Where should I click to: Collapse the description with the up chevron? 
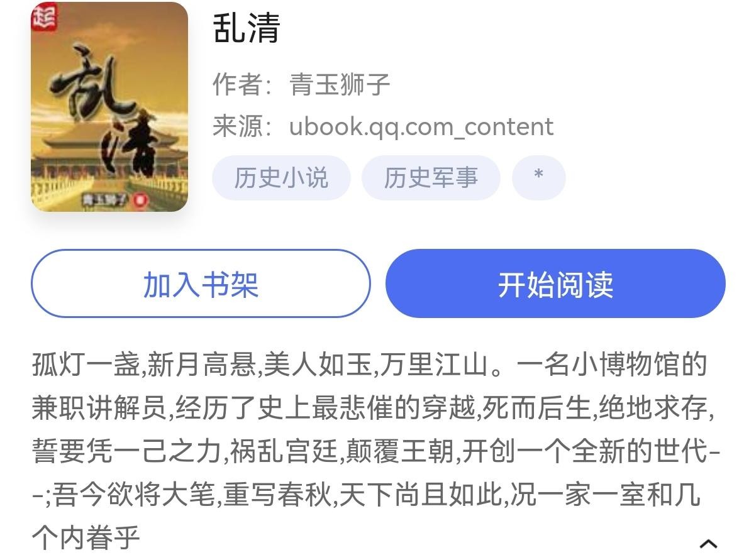[x=708, y=544]
